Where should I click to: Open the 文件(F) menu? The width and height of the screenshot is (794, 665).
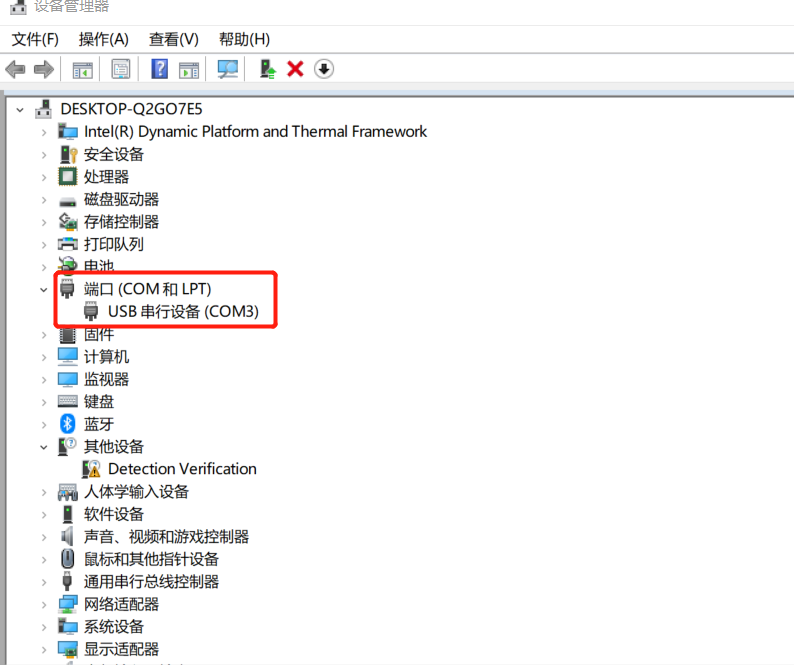(x=35, y=40)
